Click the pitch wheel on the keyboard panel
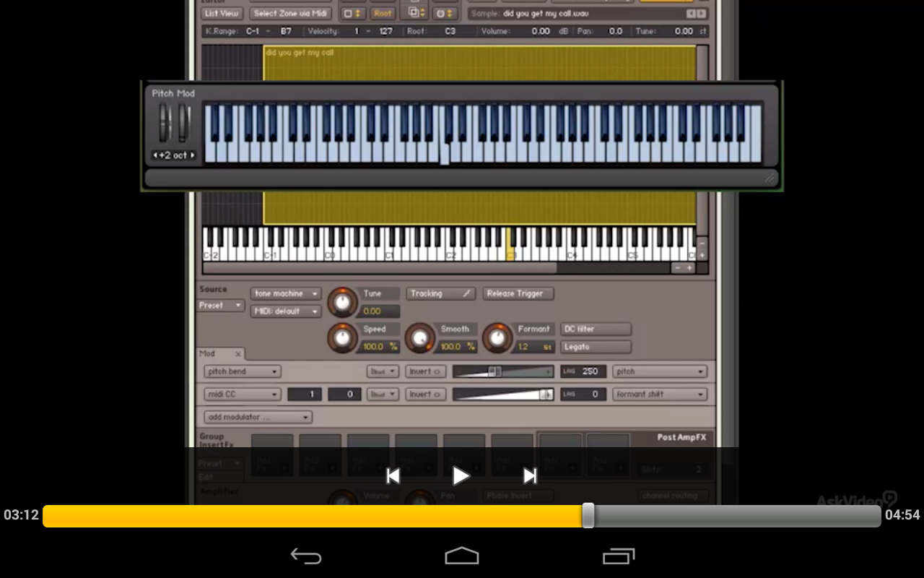924x578 pixels. coord(165,123)
